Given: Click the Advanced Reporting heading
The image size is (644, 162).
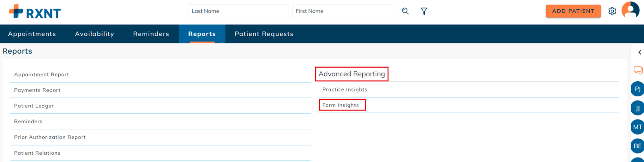Looking at the screenshot, I should point(352,74).
